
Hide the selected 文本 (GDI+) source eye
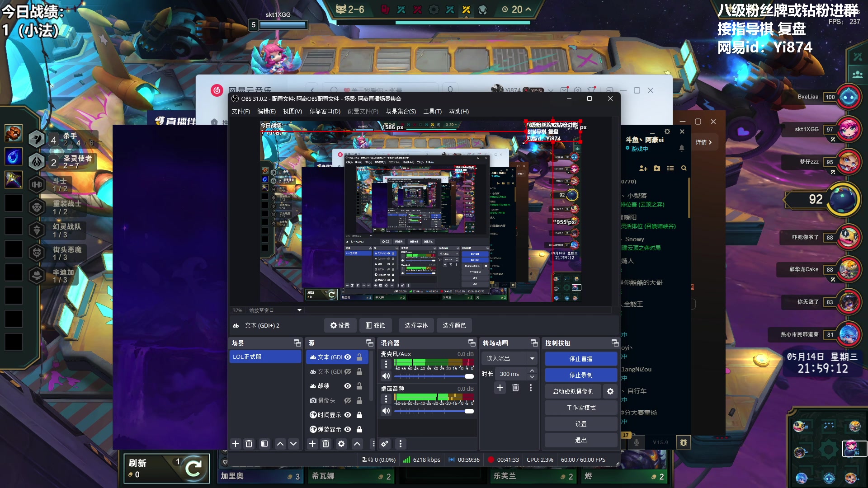[348, 357]
